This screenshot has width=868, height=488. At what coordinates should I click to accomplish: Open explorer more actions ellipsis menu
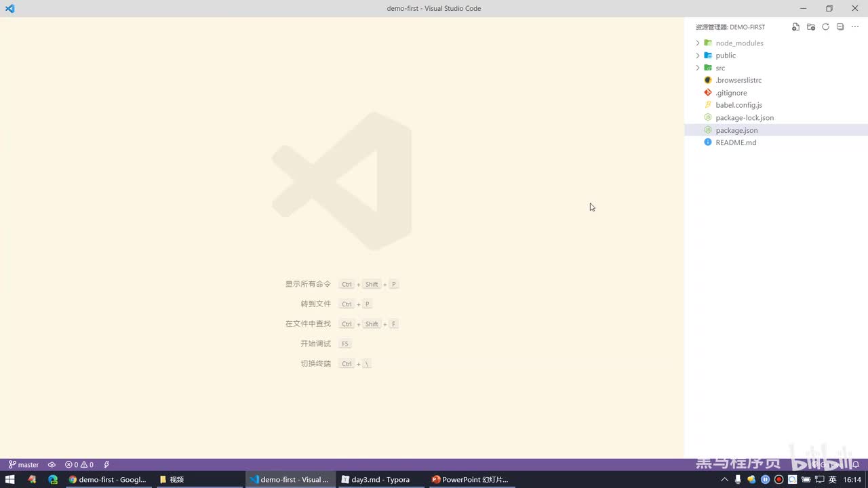click(x=855, y=27)
